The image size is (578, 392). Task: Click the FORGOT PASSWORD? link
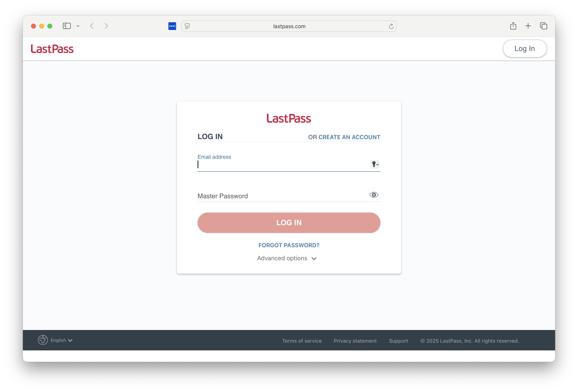tap(289, 245)
